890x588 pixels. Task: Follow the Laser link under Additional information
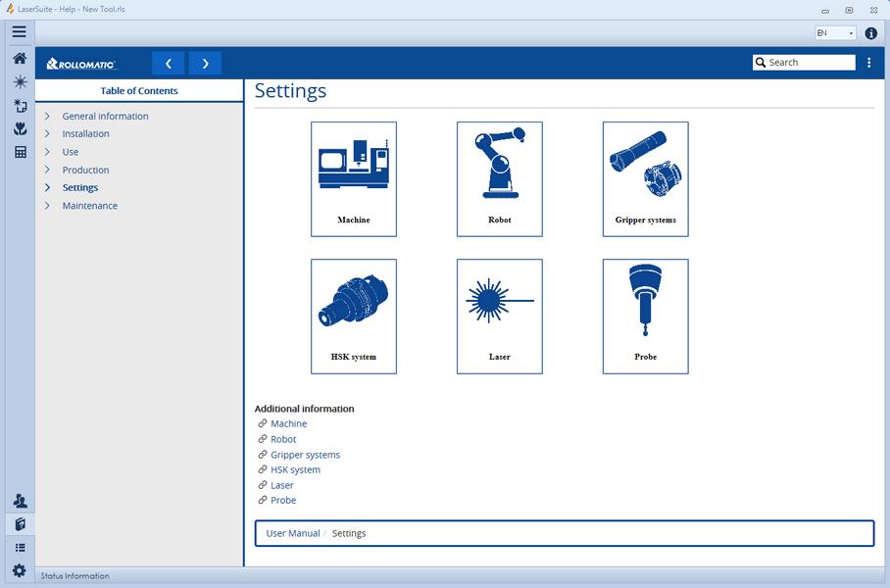[x=282, y=485]
